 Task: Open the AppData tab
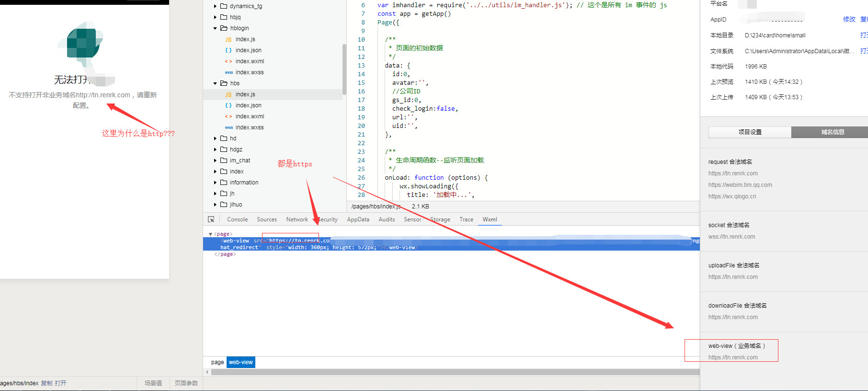pyautogui.click(x=358, y=219)
